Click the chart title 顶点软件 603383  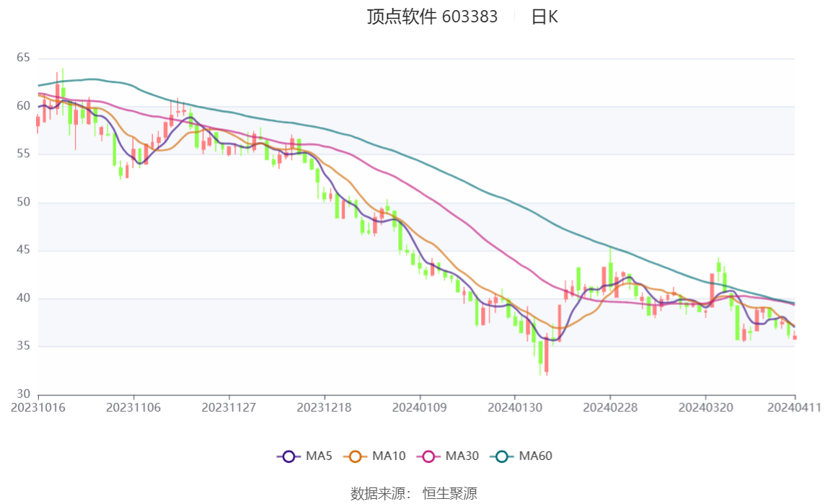pos(432,17)
